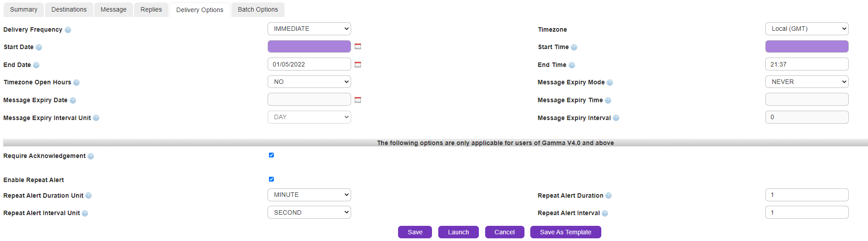Click the Save As Template button
The height and width of the screenshot is (241, 868).
[565, 232]
